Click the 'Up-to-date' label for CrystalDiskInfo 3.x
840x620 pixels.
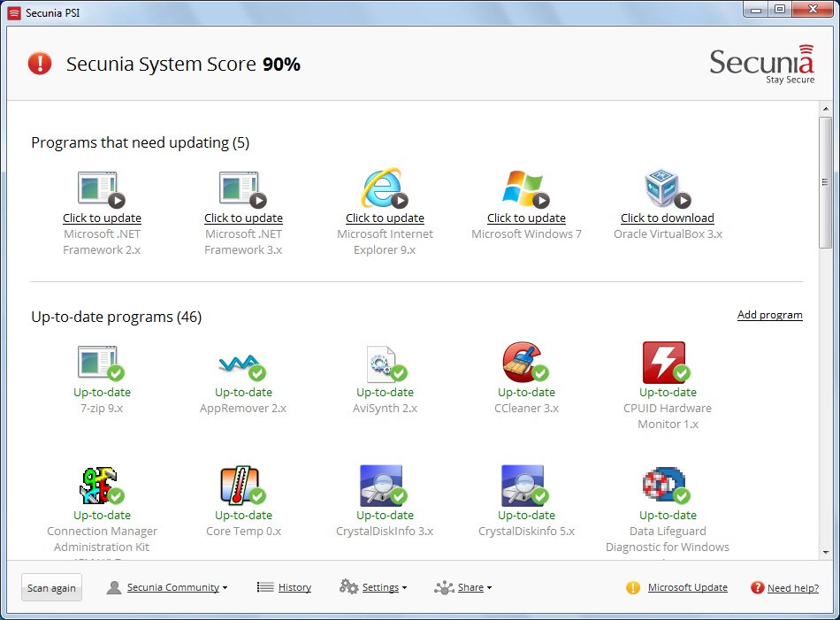385,515
